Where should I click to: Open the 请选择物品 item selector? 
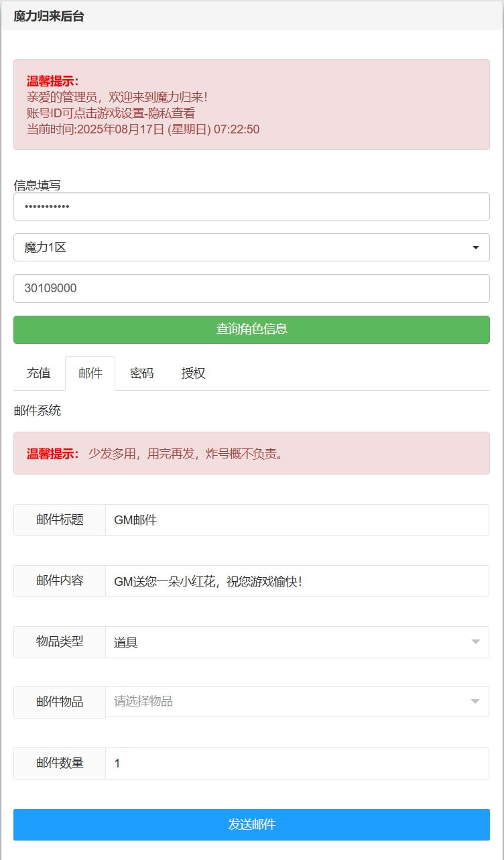(297, 701)
